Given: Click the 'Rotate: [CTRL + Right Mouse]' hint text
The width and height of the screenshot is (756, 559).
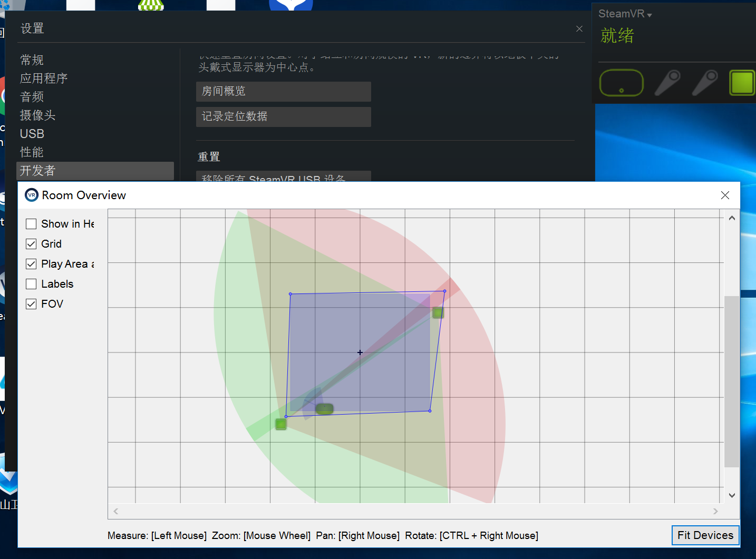Looking at the screenshot, I should [x=472, y=536].
